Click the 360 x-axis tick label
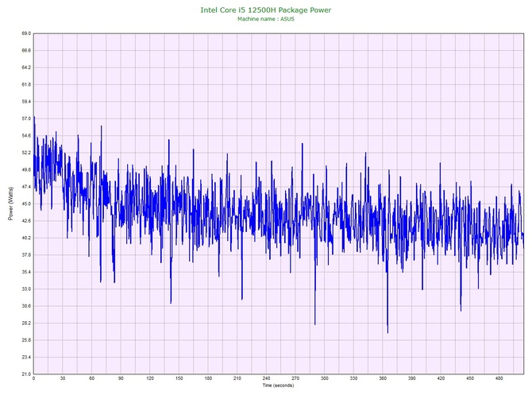The width and height of the screenshot is (532, 399). pos(383,378)
